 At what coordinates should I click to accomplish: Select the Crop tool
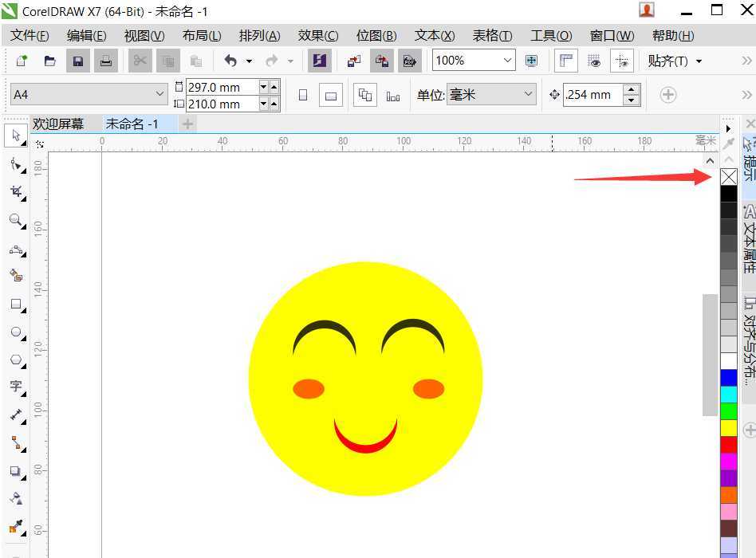[14, 189]
